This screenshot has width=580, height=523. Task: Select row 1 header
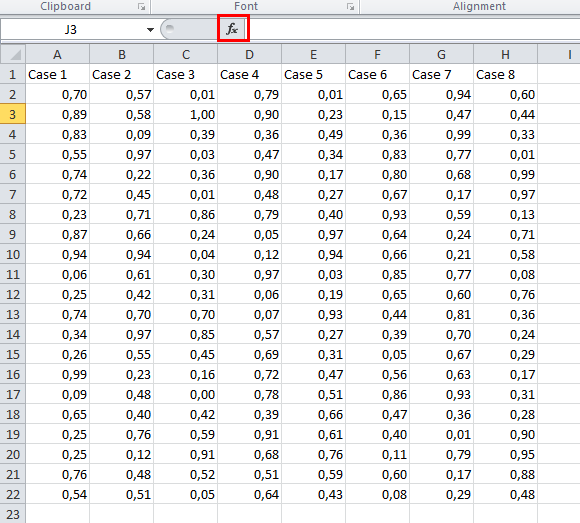pos(13,74)
